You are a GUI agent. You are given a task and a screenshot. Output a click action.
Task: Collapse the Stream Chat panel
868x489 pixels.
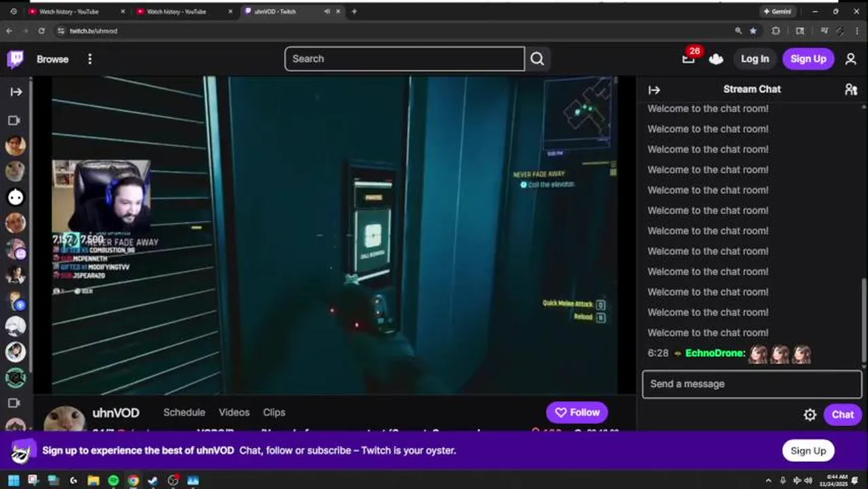pos(654,90)
